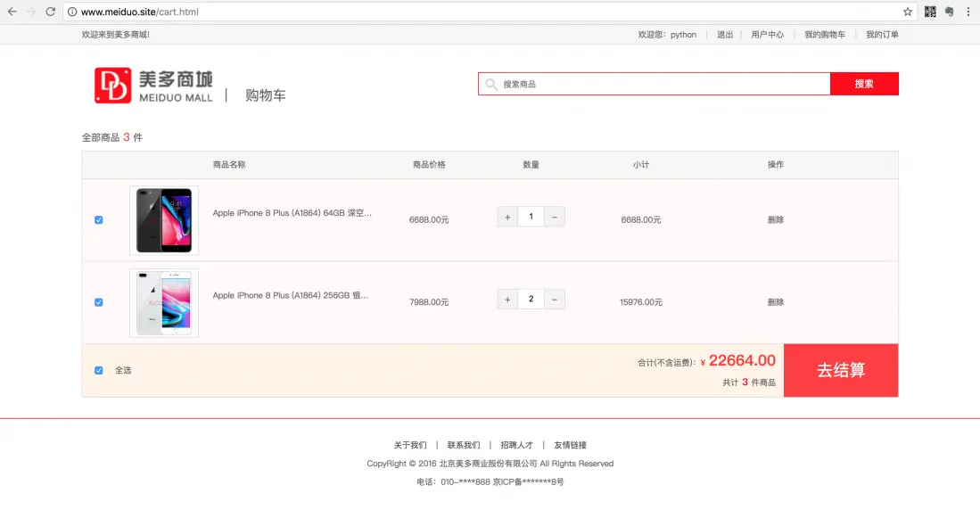Bookmark the page with the star icon
The width and height of the screenshot is (980, 510).
click(908, 12)
